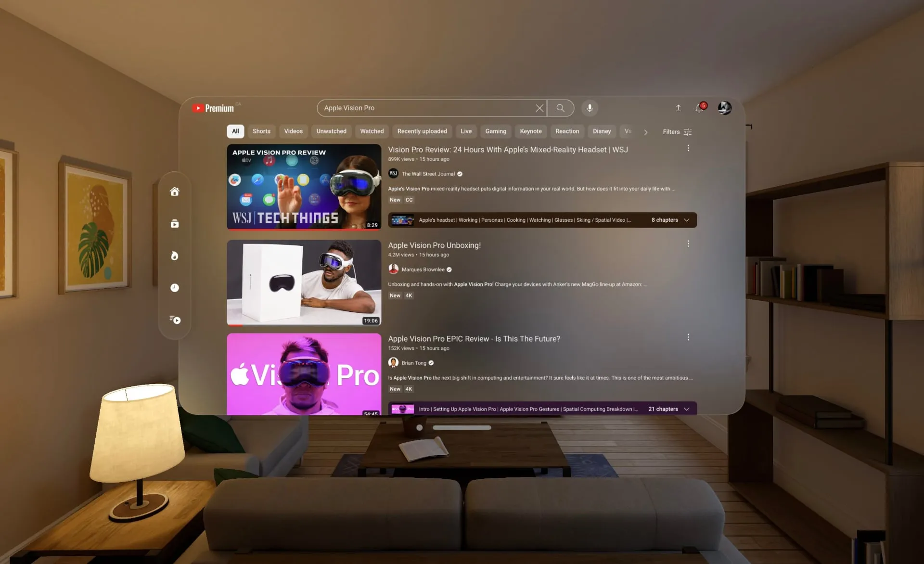Click the three-dot menu on MKBHD video
The height and width of the screenshot is (564, 924).
[x=689, y=244]
